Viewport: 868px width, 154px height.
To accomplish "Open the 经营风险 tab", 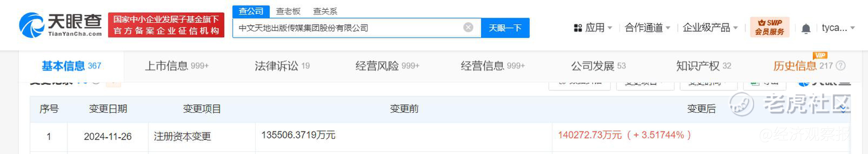I will tap(387, 66).
